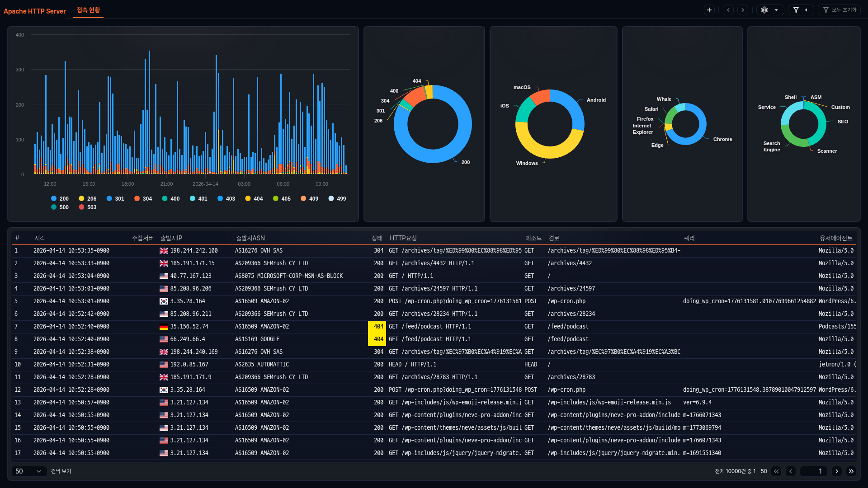
Task: Click the 모두 초기화 reset button
Action: click(x=840, y=10)
